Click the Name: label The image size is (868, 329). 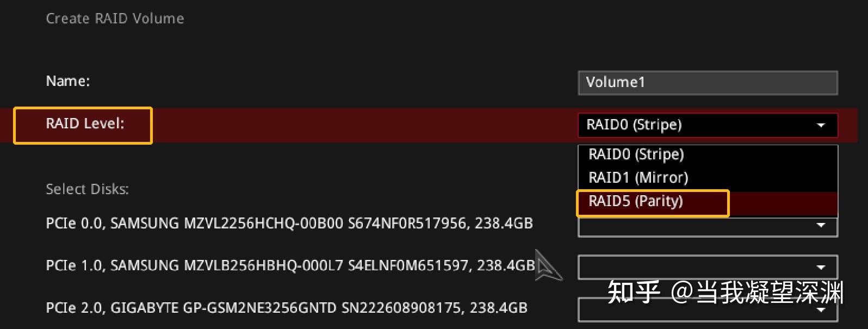coord(67,80)
